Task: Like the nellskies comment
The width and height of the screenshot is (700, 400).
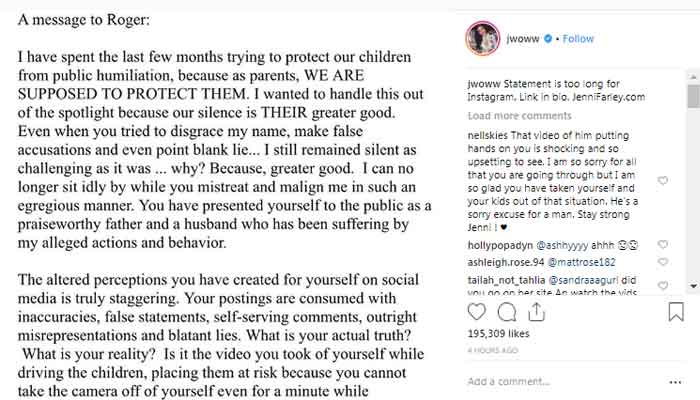Action: point(662,181)
